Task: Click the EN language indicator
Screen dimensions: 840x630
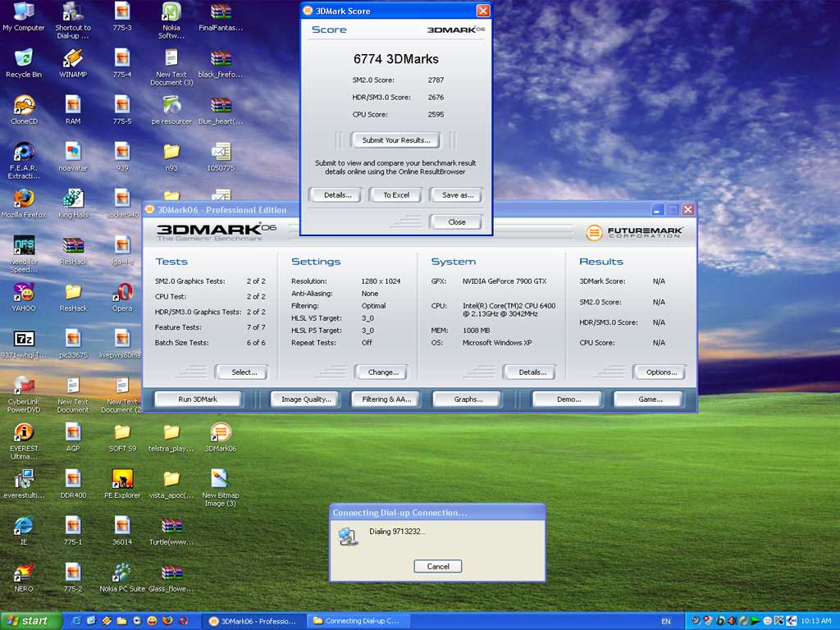Action: coord(666,622)
